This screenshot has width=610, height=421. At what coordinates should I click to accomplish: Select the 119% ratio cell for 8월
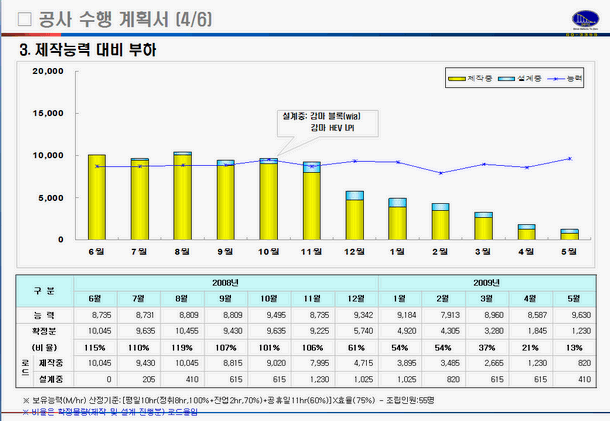click(180, 344)
